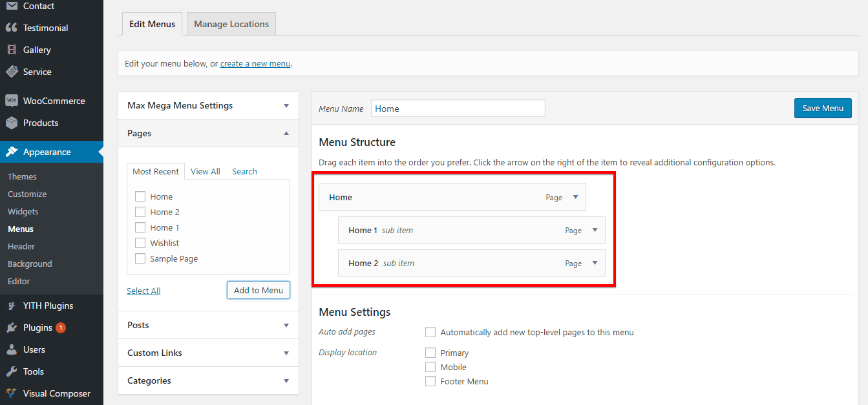Select the Appearance paintbrush icon
The width and height of the screenshot is (868, 405).
11,151
